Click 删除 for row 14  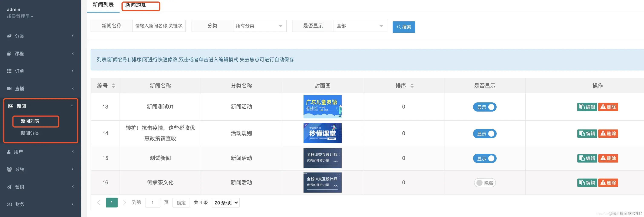pos(608,134)
